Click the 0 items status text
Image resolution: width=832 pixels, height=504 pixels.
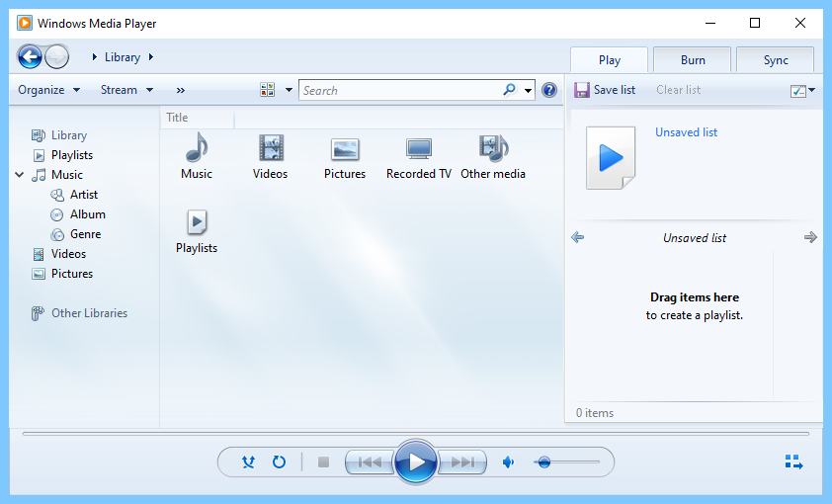click(595, 413)
